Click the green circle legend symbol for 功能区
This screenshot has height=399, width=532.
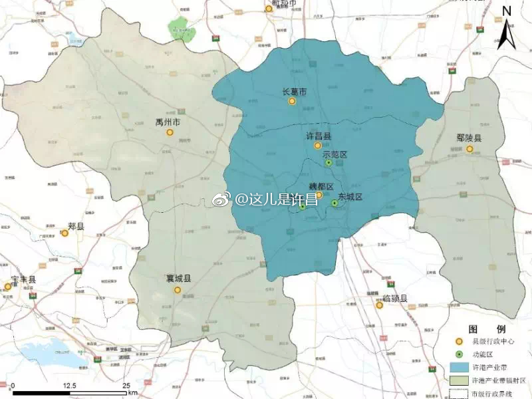[x=459, y=355]
